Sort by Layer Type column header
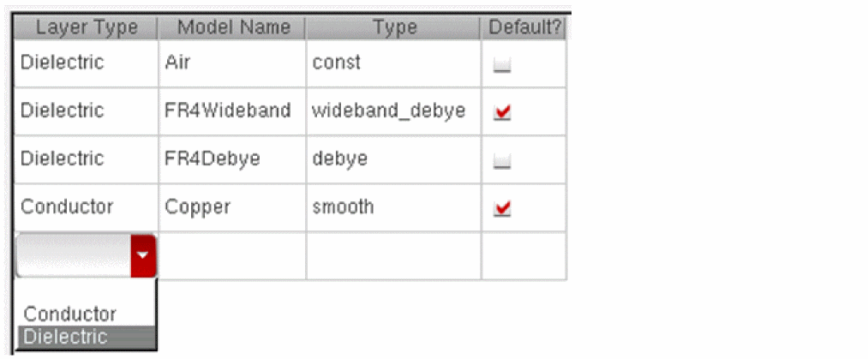This screenshot has width=868, height=359. point(86,27)
